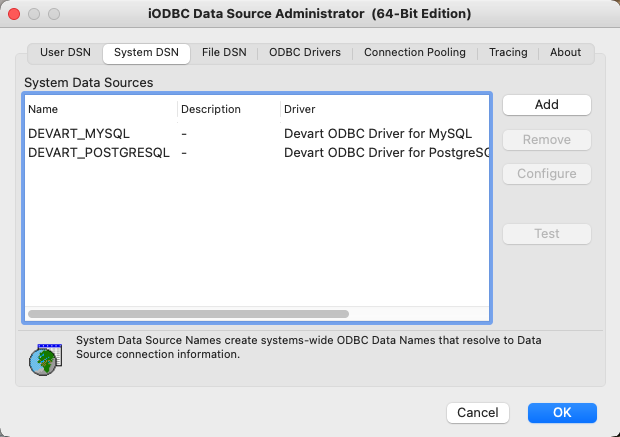
Task: Click the globe data source icon
Action: point(45,359)
